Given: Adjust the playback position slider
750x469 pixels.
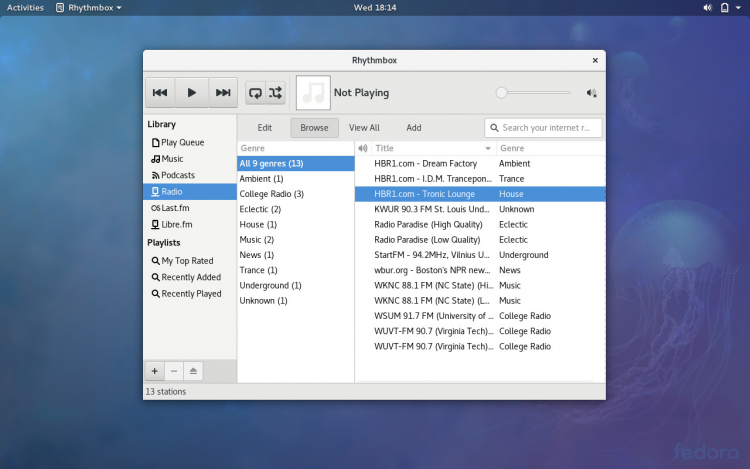Looking at the screenshot, I should pos(502,93).
